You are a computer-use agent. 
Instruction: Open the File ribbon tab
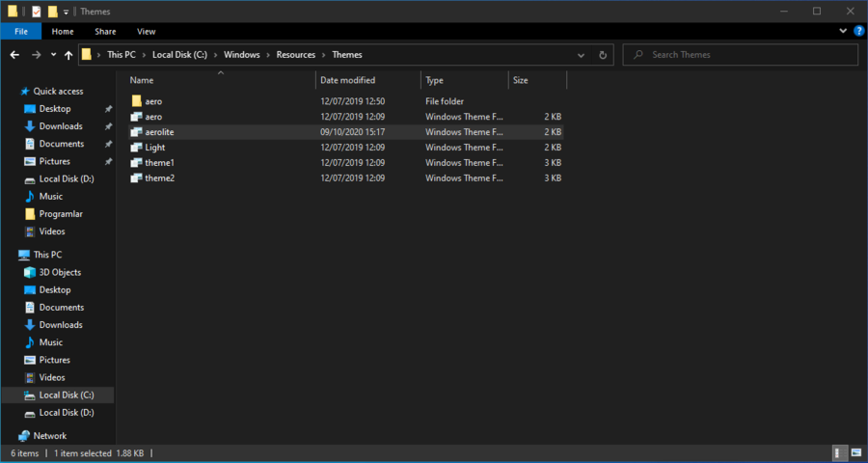pyautogui.click(x=21, y=32)
